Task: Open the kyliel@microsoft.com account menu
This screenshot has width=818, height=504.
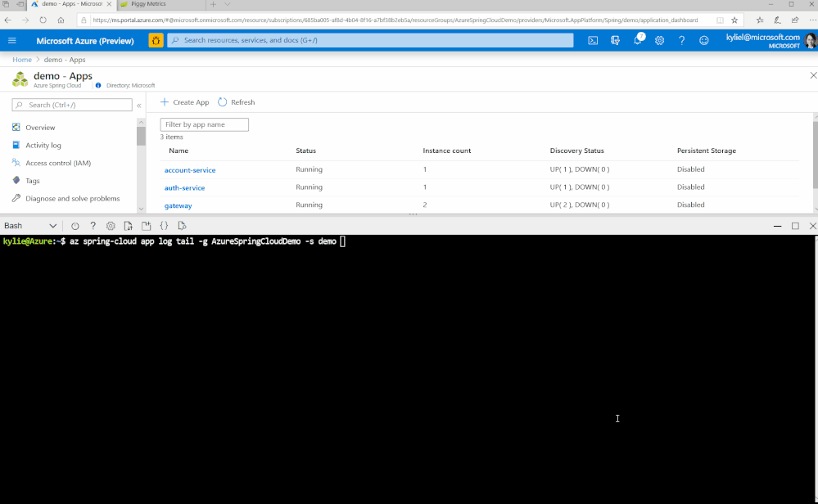Action: (x=770, y=41)
